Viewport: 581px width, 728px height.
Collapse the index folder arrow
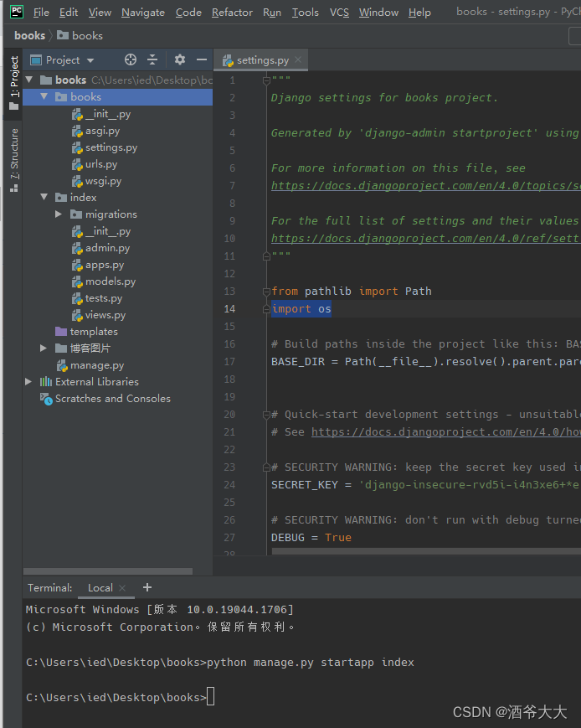tap(44, 198)
